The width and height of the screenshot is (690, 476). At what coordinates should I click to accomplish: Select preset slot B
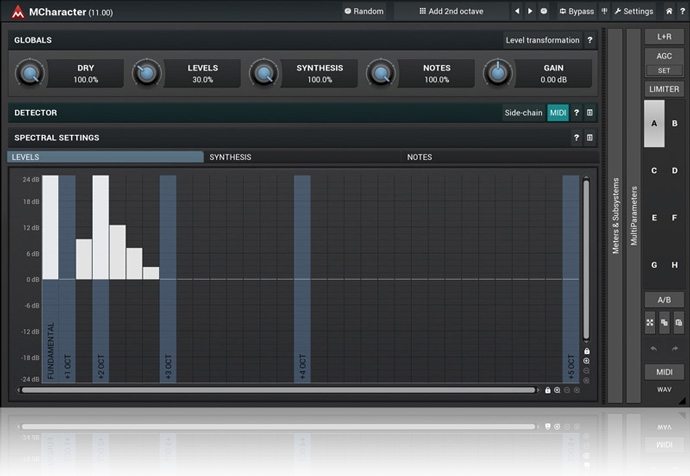click(x=675, y=124)
